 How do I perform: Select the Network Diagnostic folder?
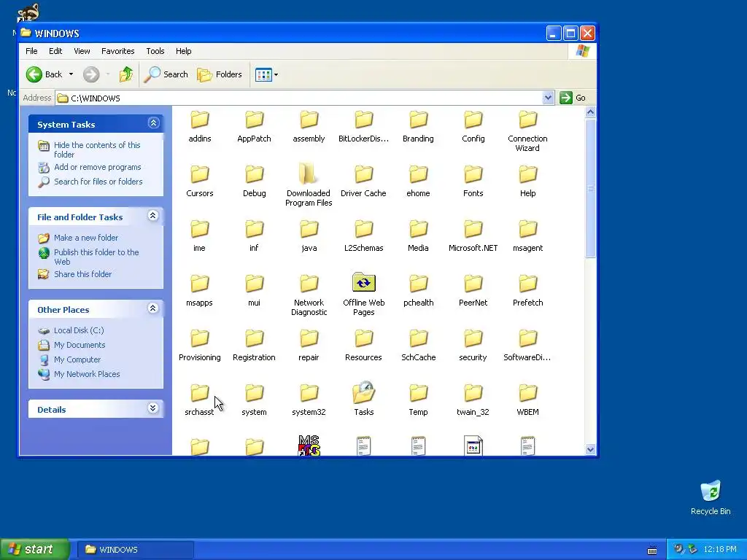[x=309, y=295]
